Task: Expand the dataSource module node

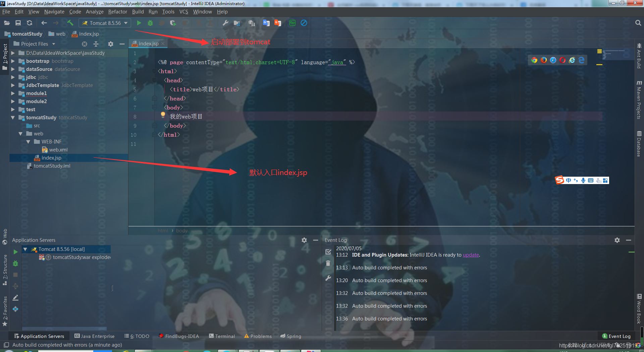Action: pyautogui.click(x=13, y=69)
